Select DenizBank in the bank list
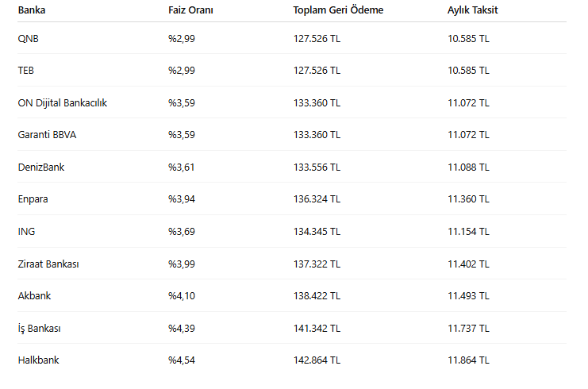The width and height of the screenshot is (588, 389). 40,167
